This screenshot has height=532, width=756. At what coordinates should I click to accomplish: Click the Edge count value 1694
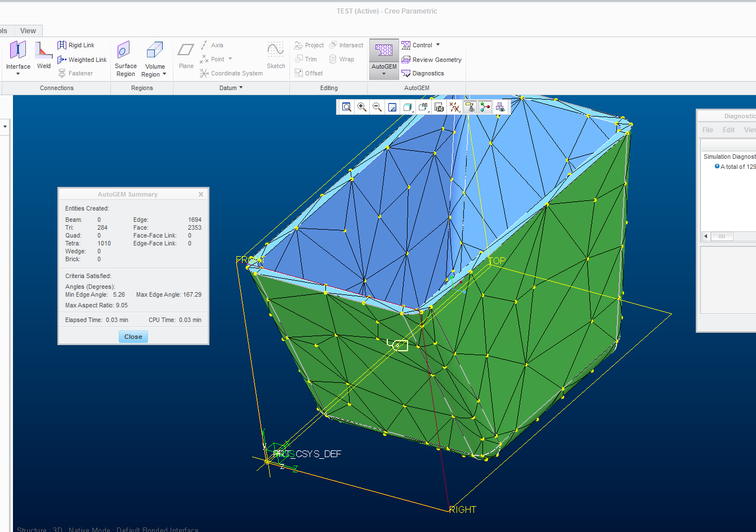195,220
